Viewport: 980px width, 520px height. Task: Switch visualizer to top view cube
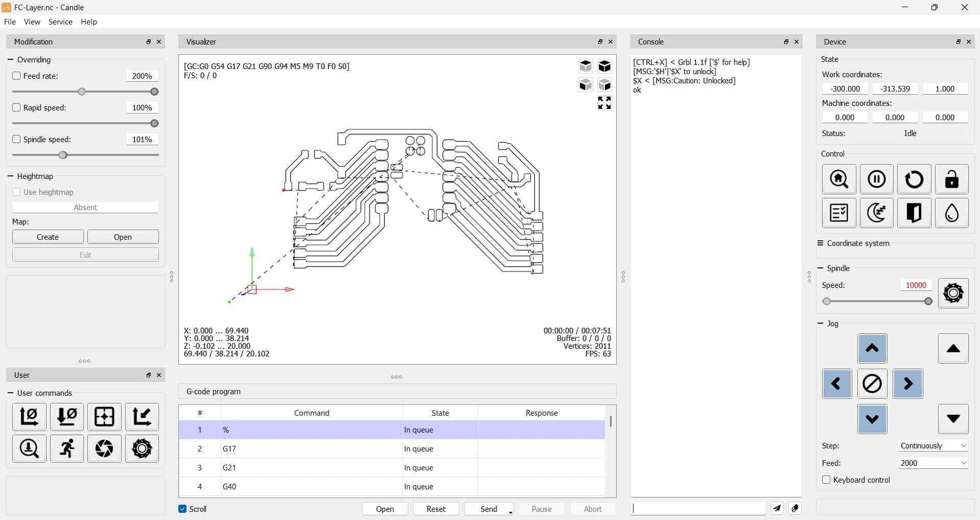pos(586,66)
